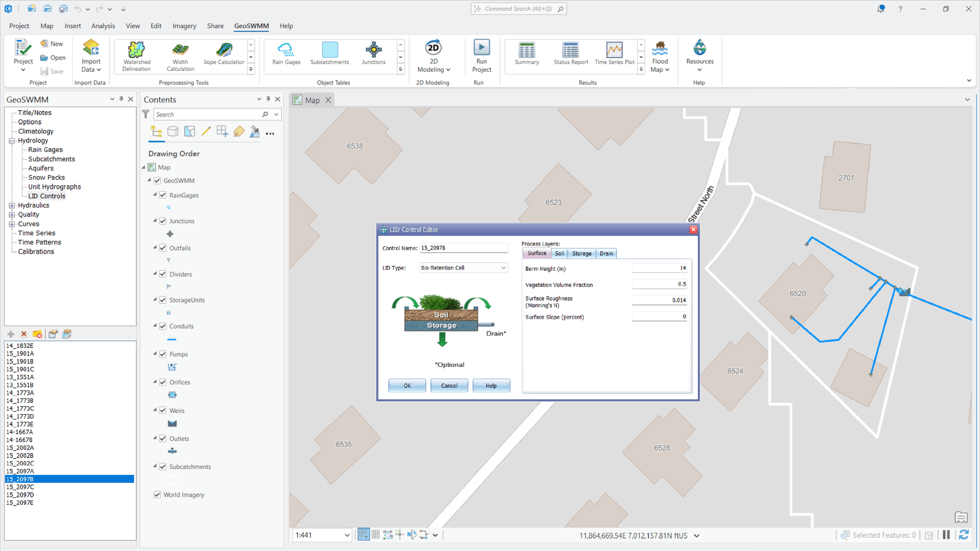Click the Berm Height input field
Screen dimensions: 980x551
click(x=659, y=268)
